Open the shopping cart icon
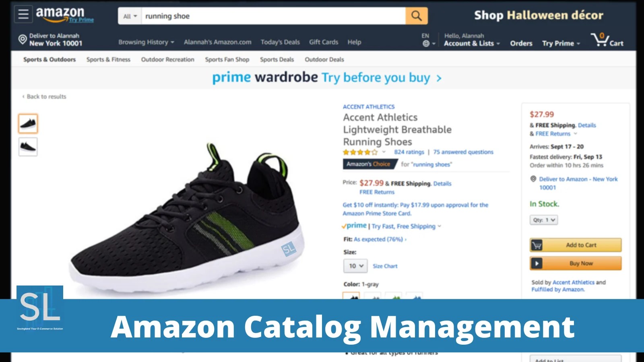644x362 pixels. pyautogui.click(x=607, y=40)
